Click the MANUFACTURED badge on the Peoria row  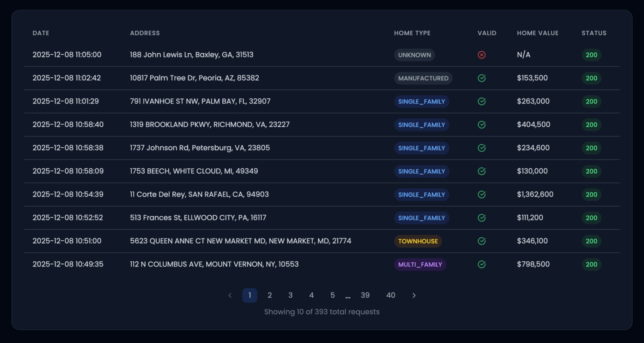point(423,78)
